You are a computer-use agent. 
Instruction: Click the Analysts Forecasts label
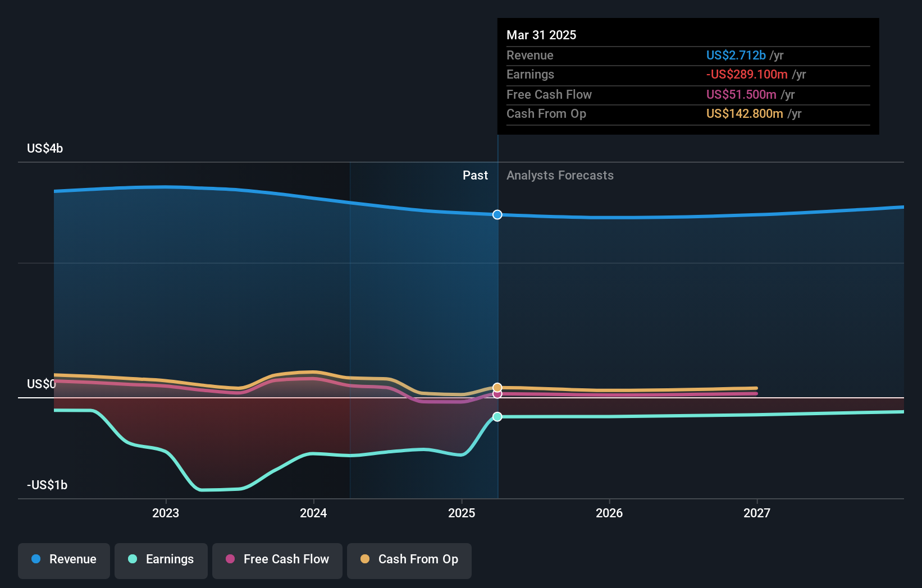pos(560,176)
